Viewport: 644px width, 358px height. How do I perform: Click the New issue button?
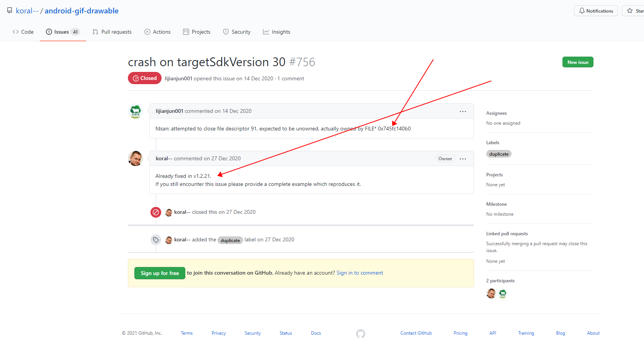[x=578, y=62]
